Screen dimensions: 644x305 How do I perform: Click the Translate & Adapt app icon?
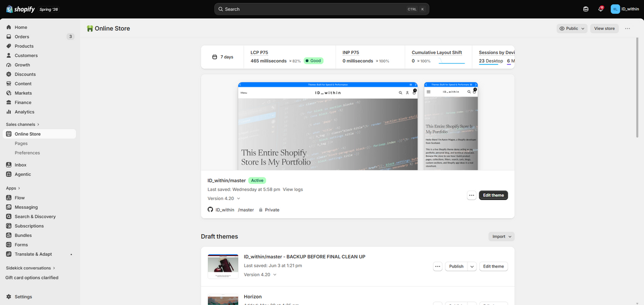pyautogui.click(x=9, y=254)
